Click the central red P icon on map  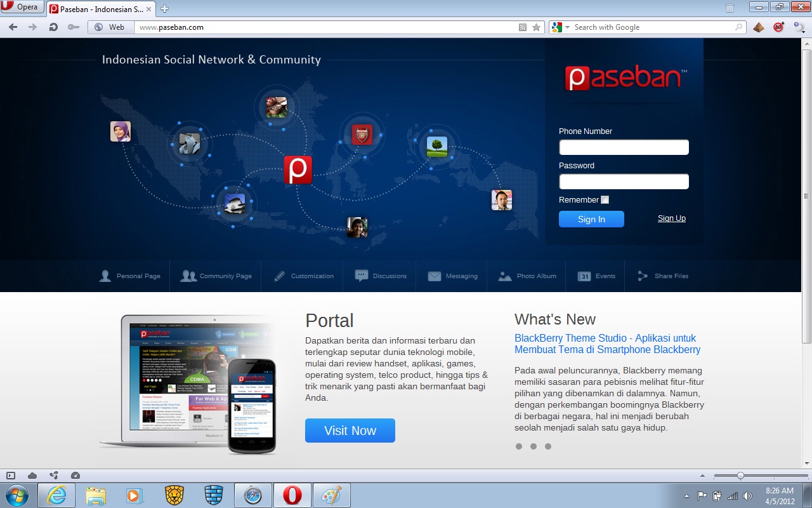pyautogui.click(x=298, y=170)
